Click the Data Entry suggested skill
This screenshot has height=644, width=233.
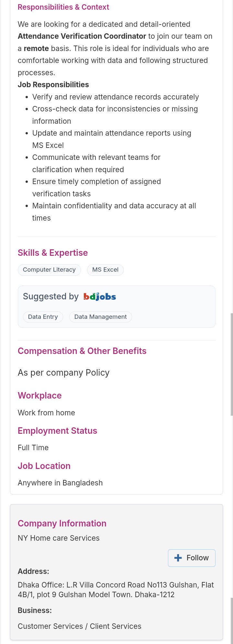tap(43, 317)
